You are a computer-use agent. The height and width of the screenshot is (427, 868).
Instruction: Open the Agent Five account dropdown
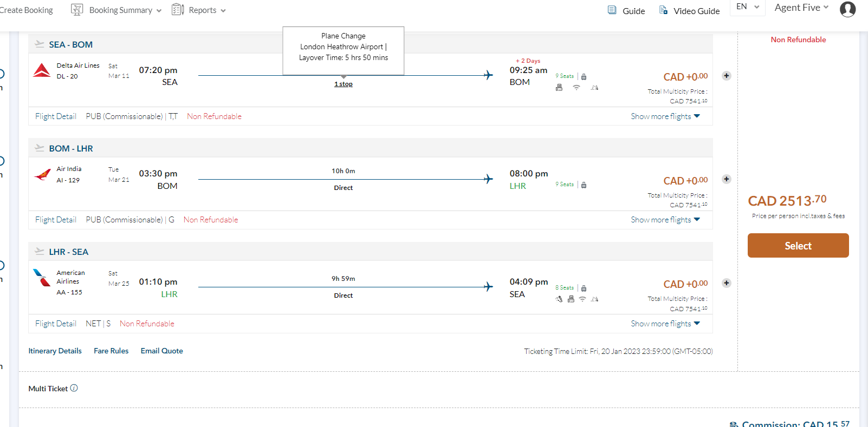point(801,8)
